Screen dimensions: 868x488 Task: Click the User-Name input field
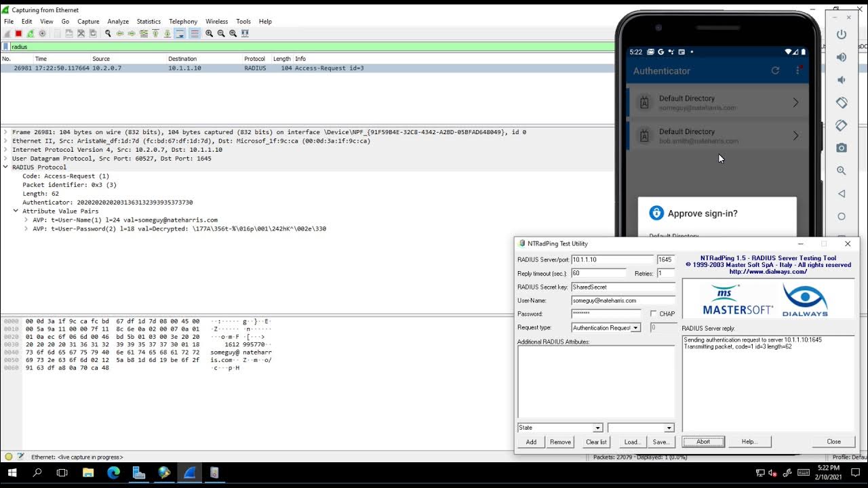(x=623, y=300)
